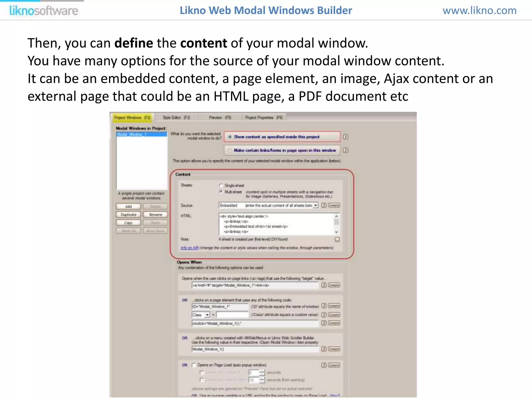Click the small expand icon beside the Note
This screenshot has width=532, height=399.
337,240
